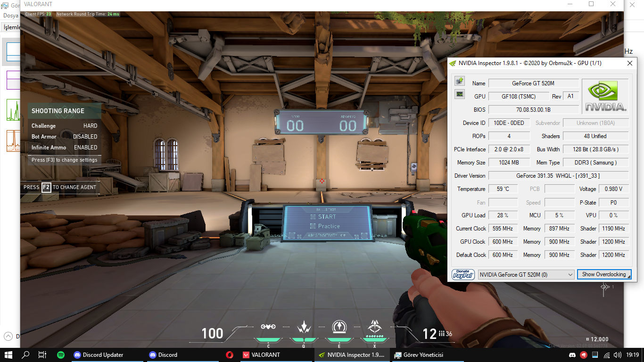The width and height of the screenshot is (644, 362).
Task: Select the orange graph thumbnail in Görev Yöneticisi
Action: tap(13, 140)
